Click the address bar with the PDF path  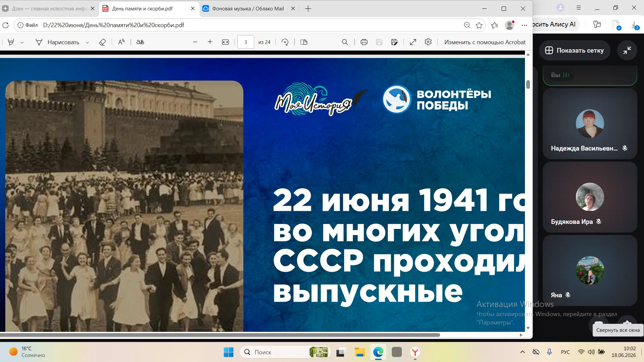114,25
